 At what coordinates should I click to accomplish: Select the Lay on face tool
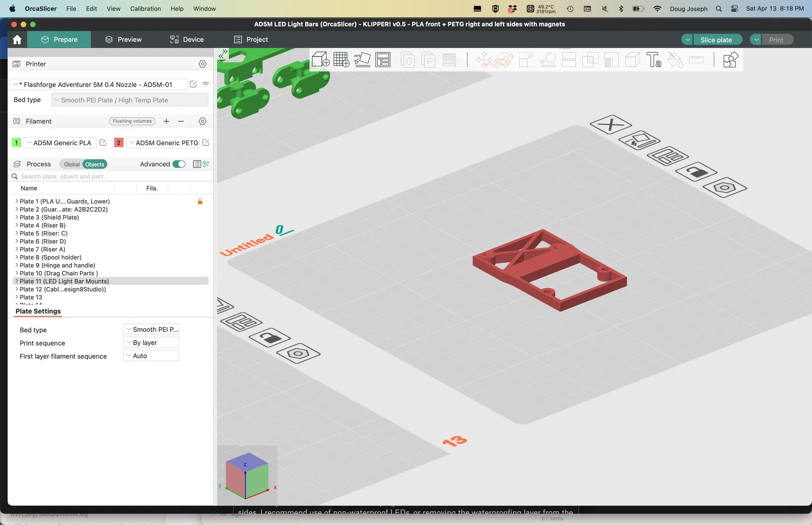point(548,59)
